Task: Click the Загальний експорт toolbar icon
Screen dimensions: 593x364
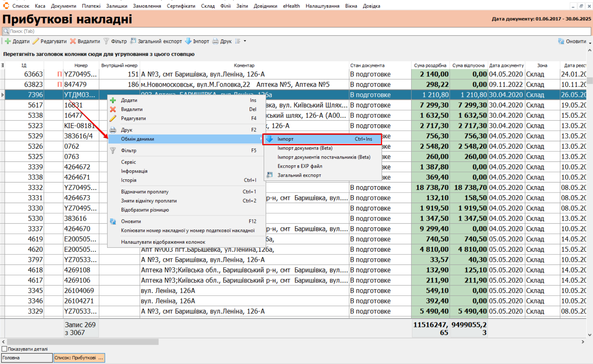Action: click(133, 41)
